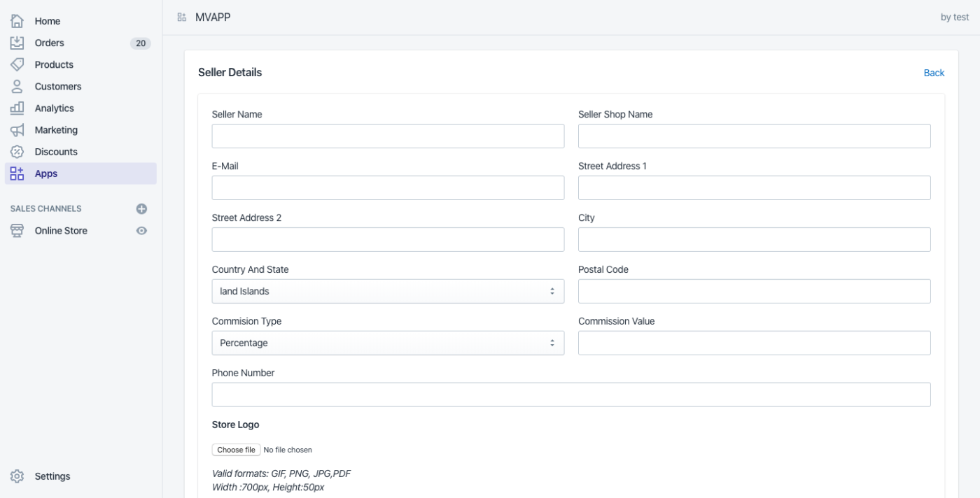Open the Commision Type dropdown
The width and height of the screenshot is (980, 498).
tap(388, 343)
